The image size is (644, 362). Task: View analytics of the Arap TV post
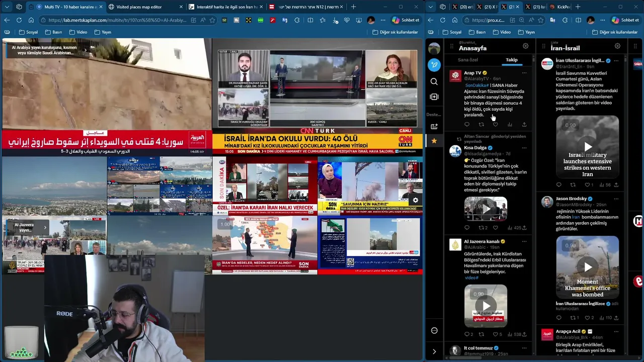click(510, 124)
